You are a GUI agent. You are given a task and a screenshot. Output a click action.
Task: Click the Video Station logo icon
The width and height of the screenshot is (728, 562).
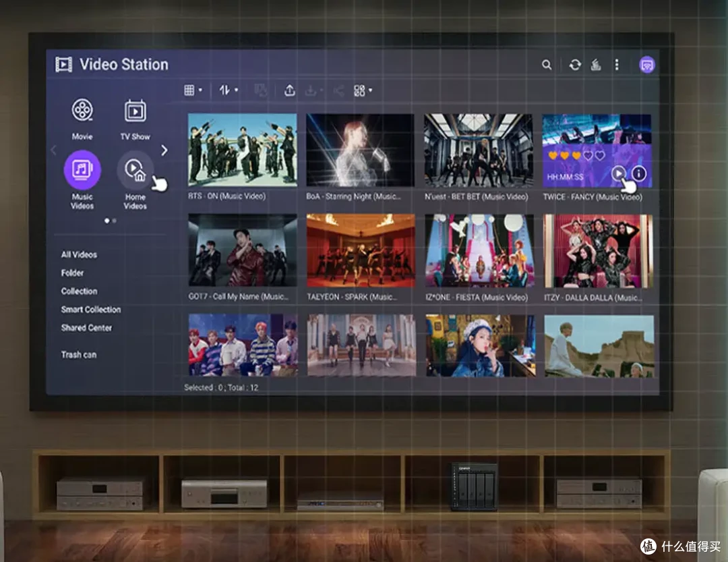click(63, 65)
